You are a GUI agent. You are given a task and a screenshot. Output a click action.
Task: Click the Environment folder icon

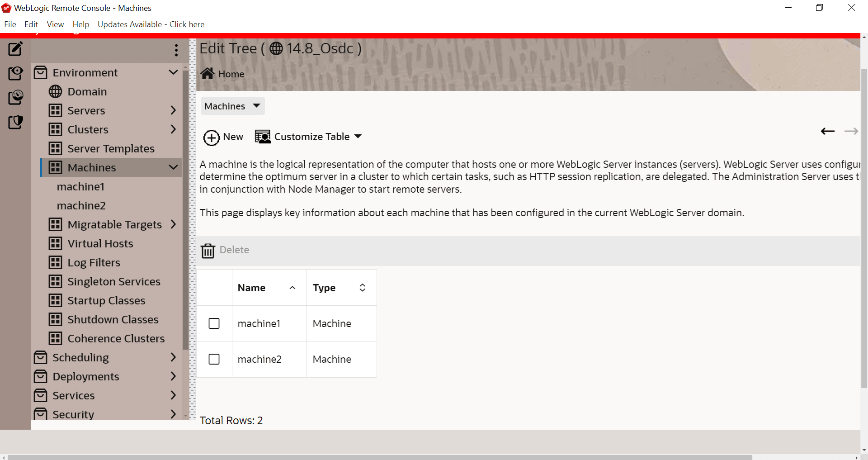41,72
